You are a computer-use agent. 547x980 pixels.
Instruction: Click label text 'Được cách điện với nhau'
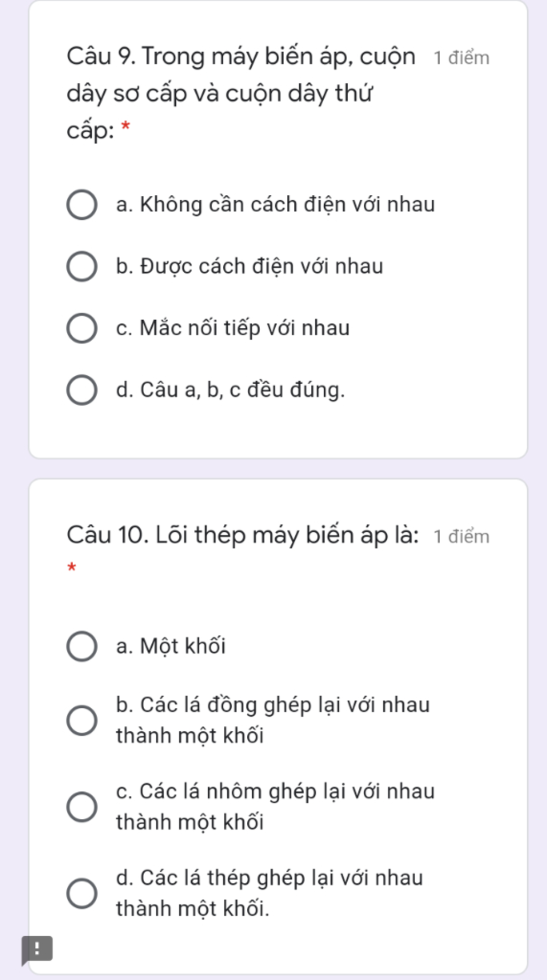tap(262, 266)
